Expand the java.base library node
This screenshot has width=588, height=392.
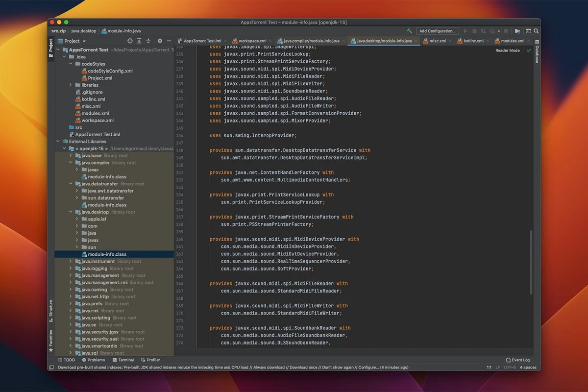[71, 156]
